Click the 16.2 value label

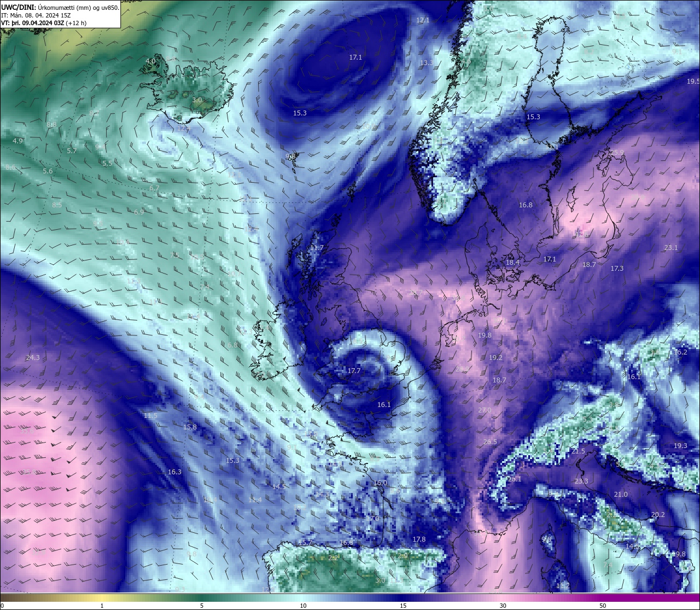[680, 352]
